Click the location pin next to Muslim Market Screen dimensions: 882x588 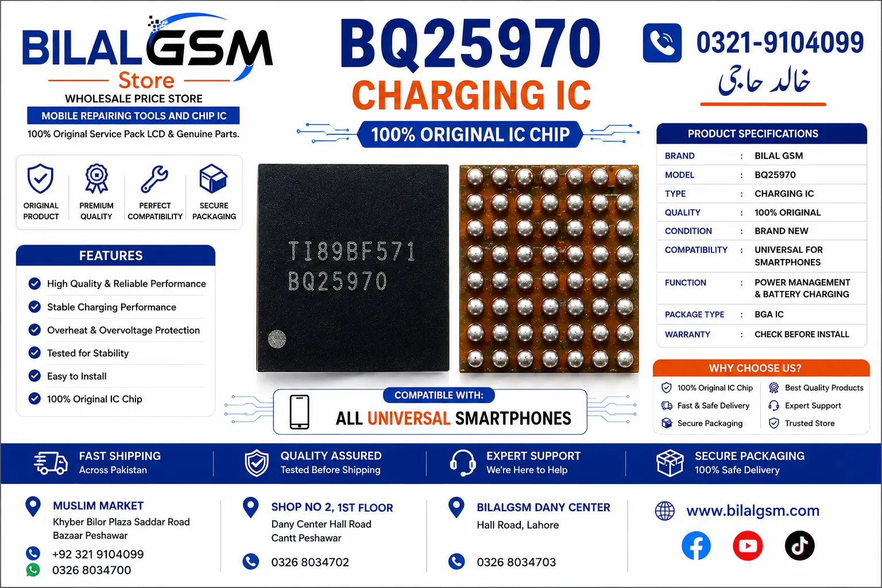tap(33, 507)
